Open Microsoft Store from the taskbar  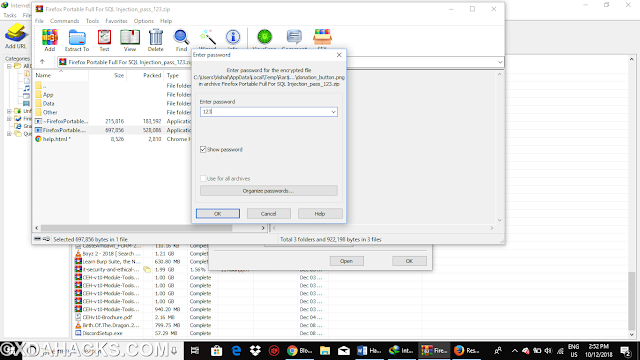pyautogui.click(x=216, y=351)
